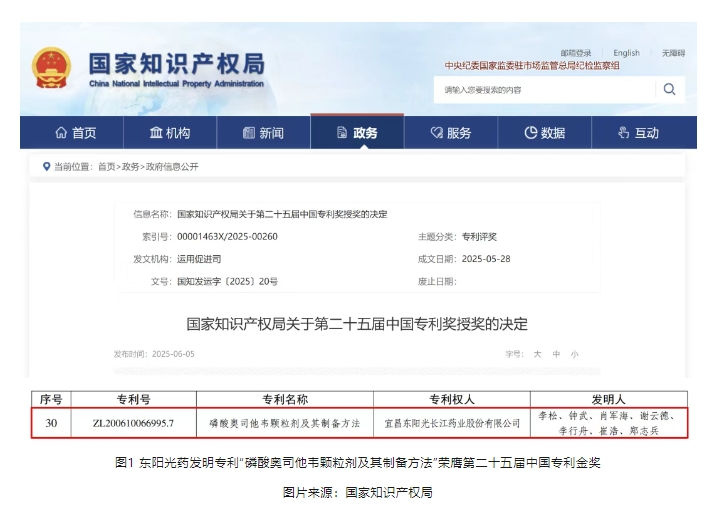Screen dimensions: 707x513
Task: Click the 序号 table header
Action: [51, 399]
